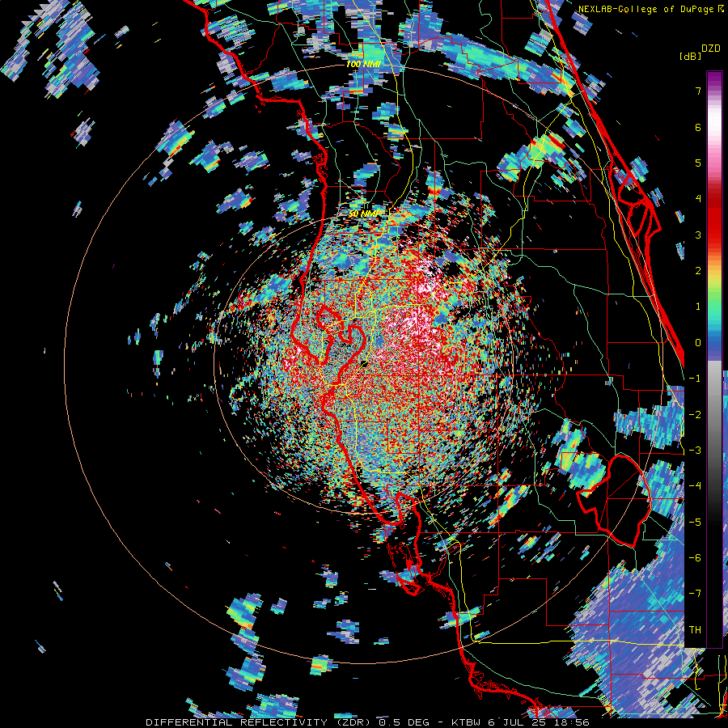
Task: Click the ZDR color scale bar
Action: [x=714, y=359]
